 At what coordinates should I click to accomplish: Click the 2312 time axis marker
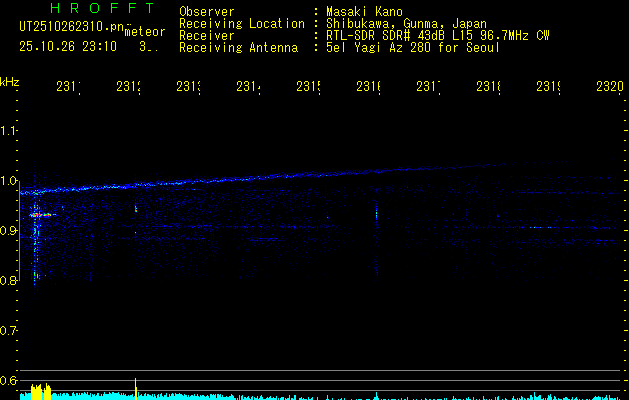coord(128,87)
